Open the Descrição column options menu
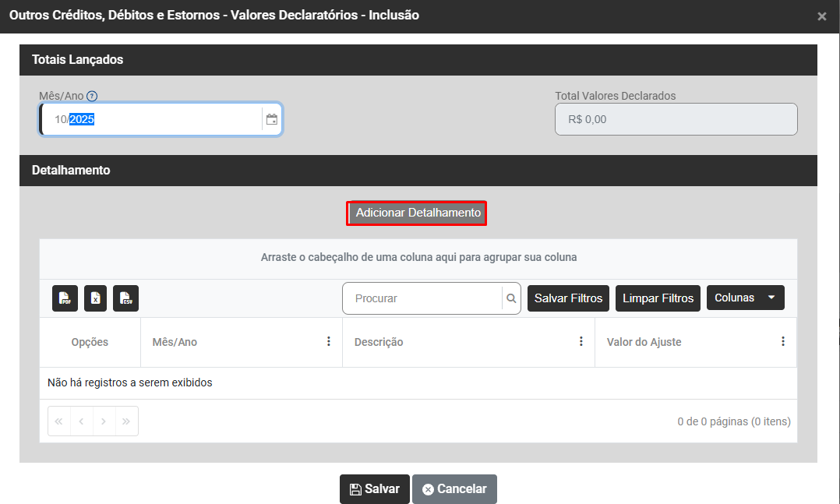 click(581, 342)
